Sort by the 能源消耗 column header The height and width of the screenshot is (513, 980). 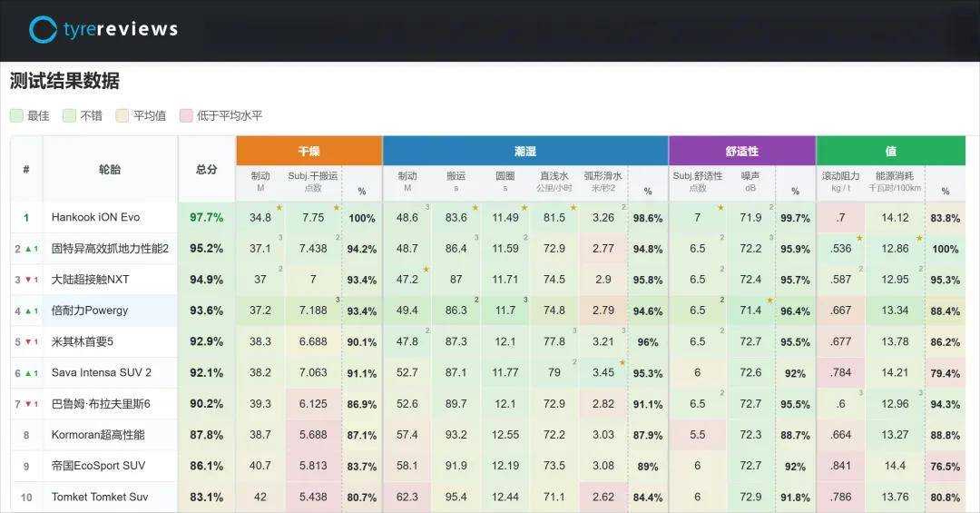pyautogui.click(x=895, y=183)
